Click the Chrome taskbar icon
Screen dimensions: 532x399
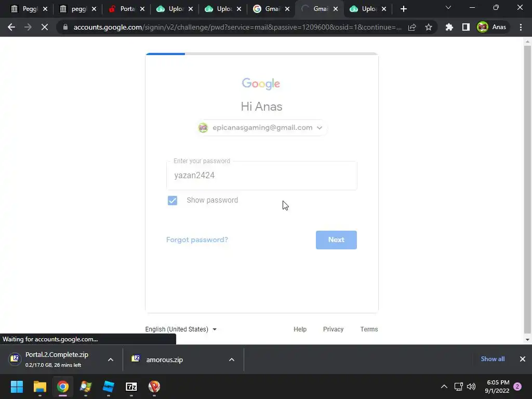tap(63, 387)
